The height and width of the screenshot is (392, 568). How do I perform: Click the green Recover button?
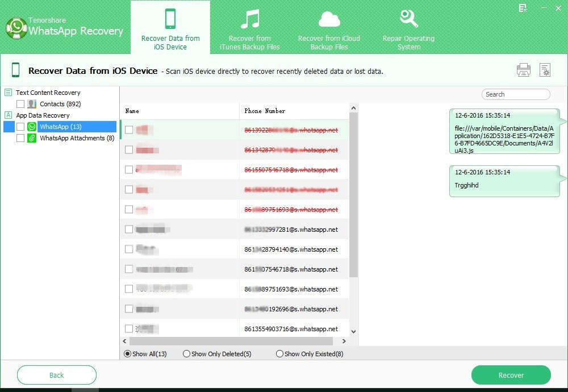(x=511, y=375)
